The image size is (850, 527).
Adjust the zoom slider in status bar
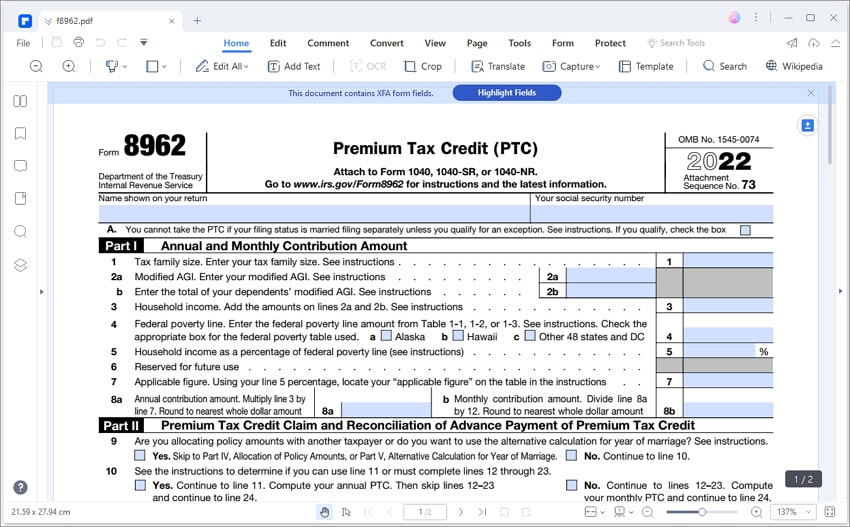[702, 512]
